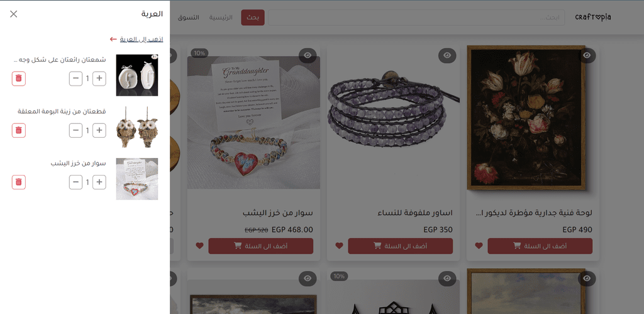The width and height of the screenshot is (644, 314).
Task: Delete the face-shaped candles item from cart
Action: 18,79
